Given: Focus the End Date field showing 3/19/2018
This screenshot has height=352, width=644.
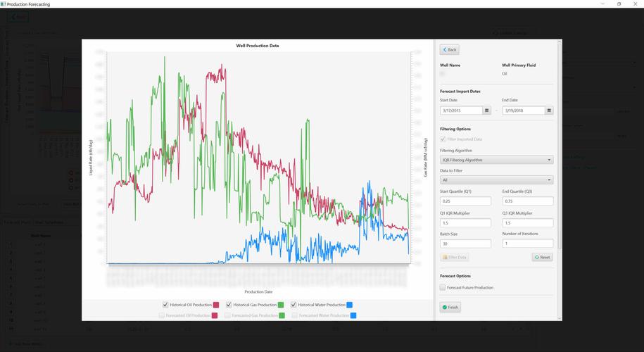Looking at the screenshot, I should [x=524, y=111].
